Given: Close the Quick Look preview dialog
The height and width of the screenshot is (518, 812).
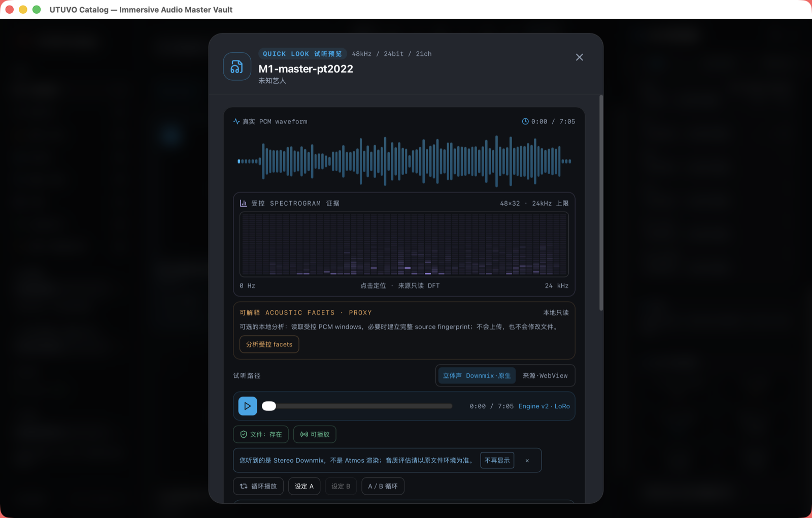Looking at the screenshot, I should point(579,57).
